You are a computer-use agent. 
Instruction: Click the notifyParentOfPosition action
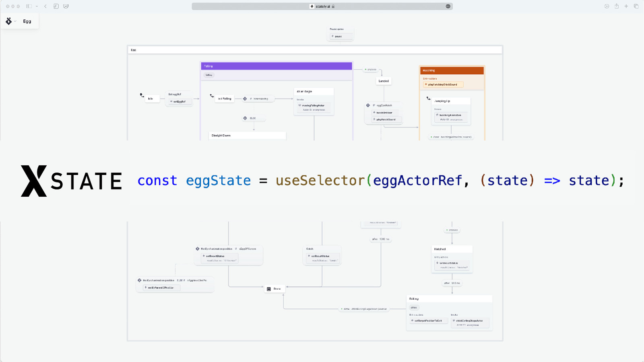point(162,288)
